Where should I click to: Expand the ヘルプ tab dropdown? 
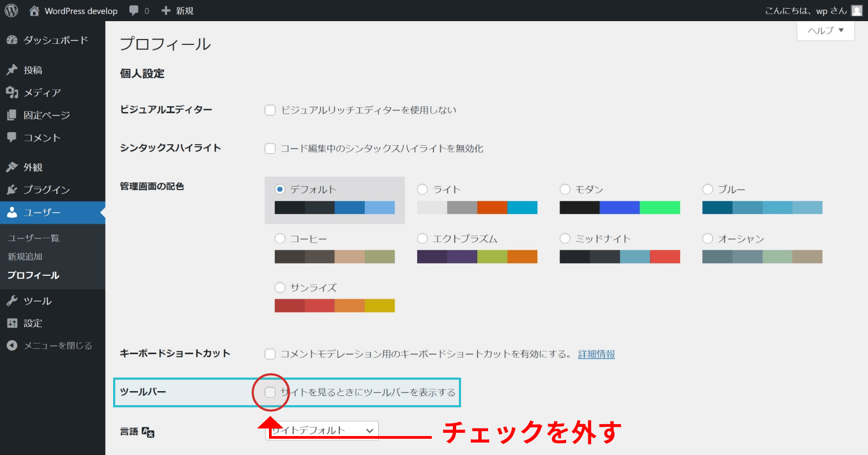tap(826, 30)
